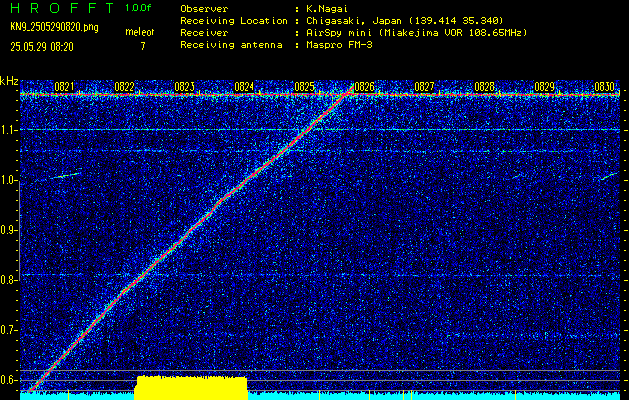Select the filename KN9_2505290820.png
This screenshot has height=400, width=629.
point(54,28)
